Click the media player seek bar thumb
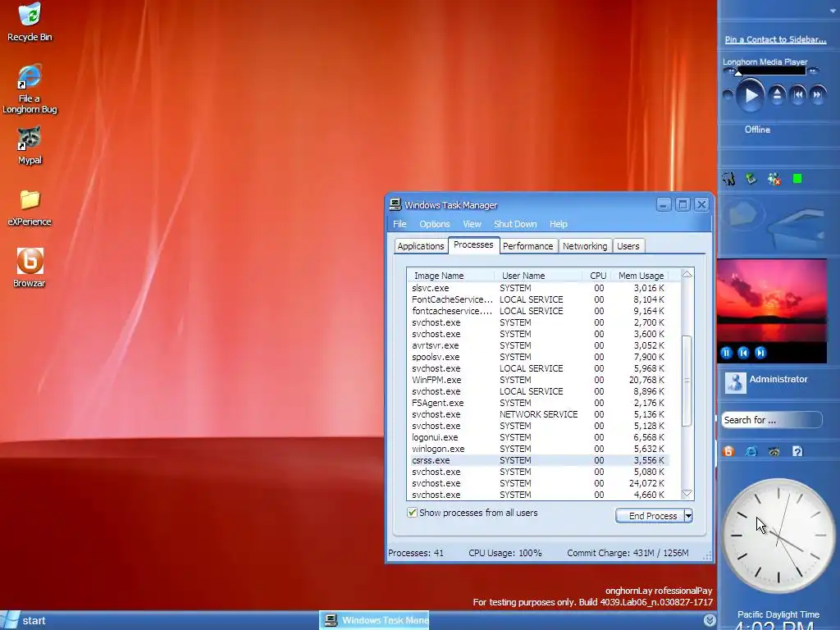 pyautogui.click(x=738, y=72)
